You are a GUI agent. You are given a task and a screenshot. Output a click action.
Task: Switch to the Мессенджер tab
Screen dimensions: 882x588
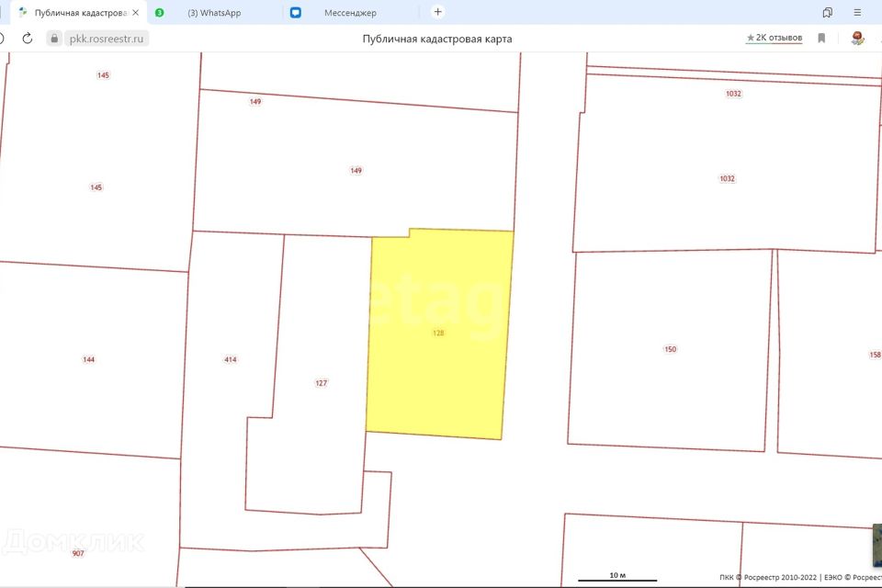[349, 13]
